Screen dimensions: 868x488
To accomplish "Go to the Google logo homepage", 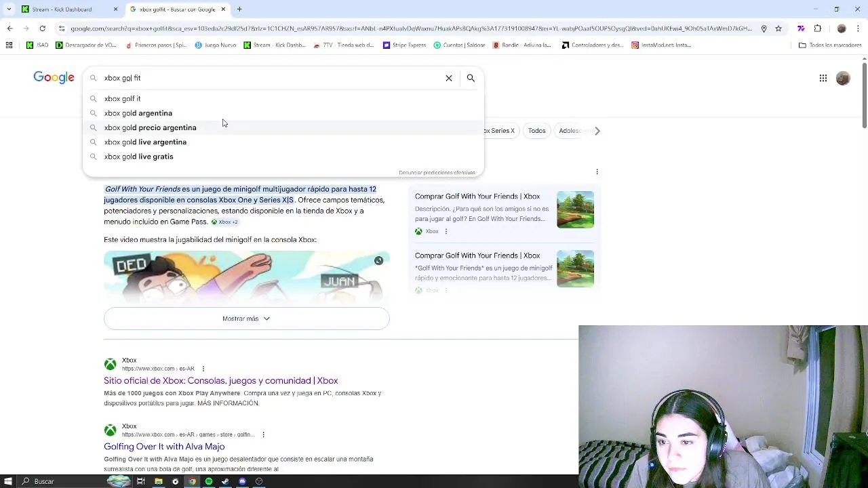I will (54, 77).
